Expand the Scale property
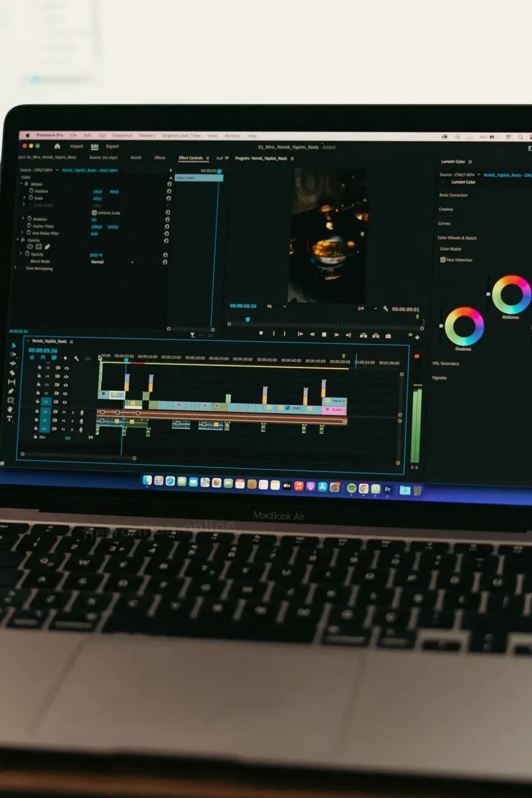 (x=24, y=198)
